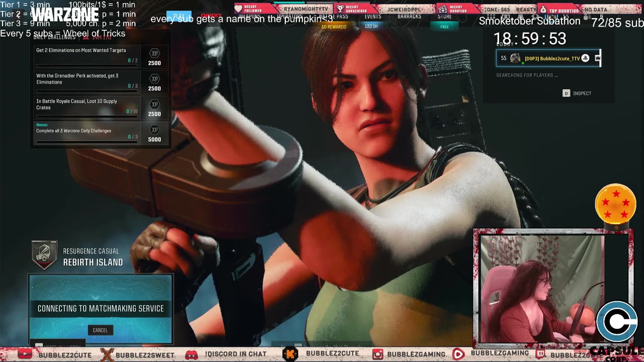Screen dimensions: 644x362
Task: Click the Recent Follower heart icon
Action: click(238, 9)
